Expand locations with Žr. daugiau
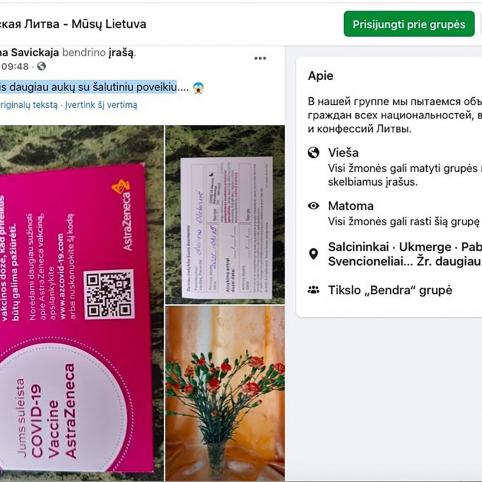 (x=448, y=261)
